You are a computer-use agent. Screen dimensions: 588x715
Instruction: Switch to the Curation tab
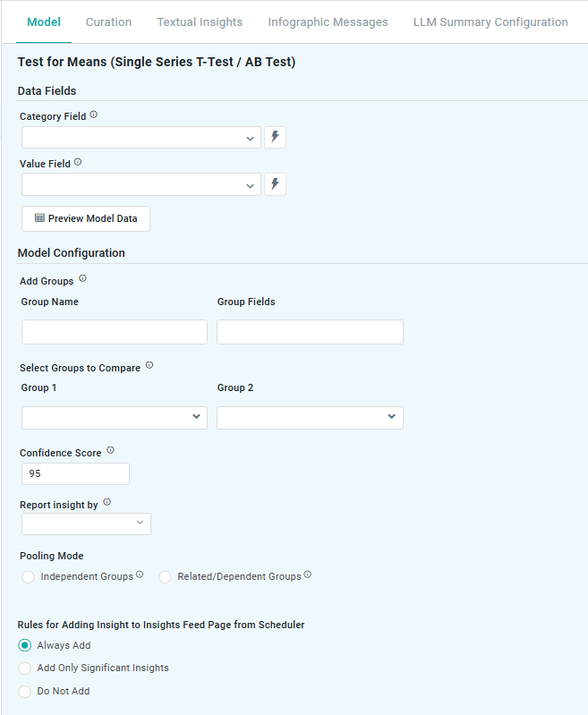coord(108,22)
